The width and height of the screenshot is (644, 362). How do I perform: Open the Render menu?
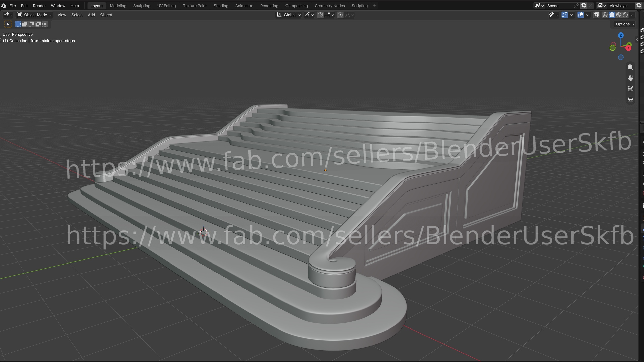coord(39,6)
